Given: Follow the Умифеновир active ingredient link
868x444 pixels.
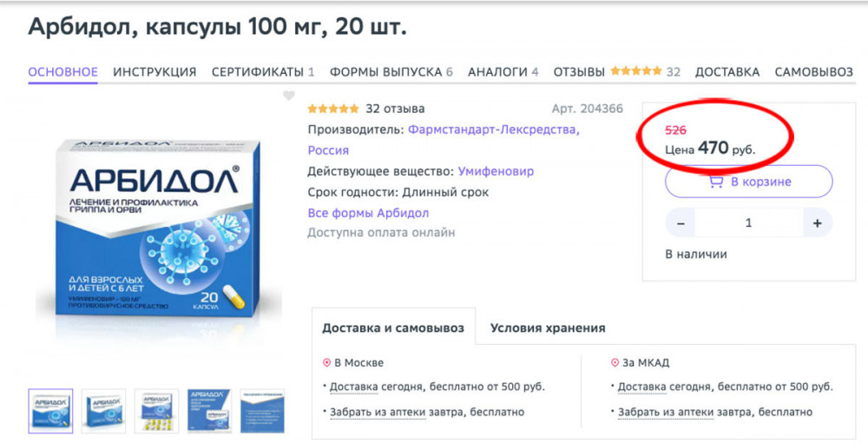Looking at the screenshot, I should coord(496,171).
